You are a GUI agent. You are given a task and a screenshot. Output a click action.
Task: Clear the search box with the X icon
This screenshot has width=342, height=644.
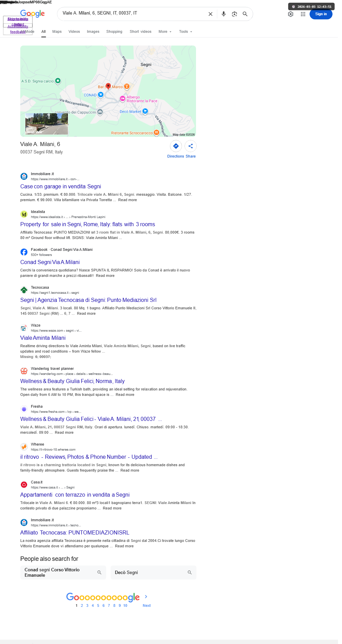(x=210, y=14)
